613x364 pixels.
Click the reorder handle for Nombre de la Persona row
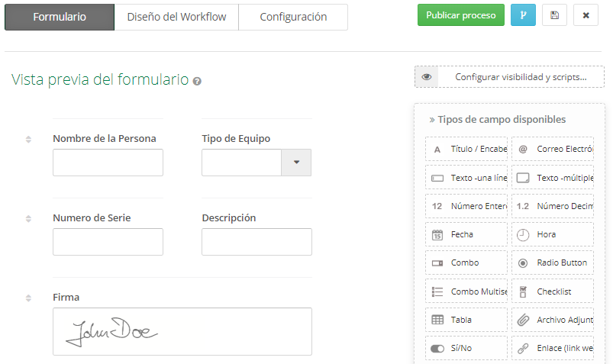click(28, 139)
